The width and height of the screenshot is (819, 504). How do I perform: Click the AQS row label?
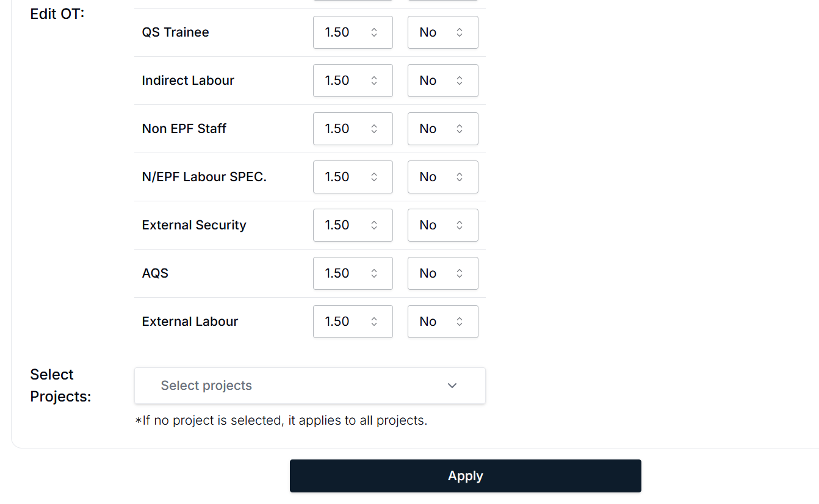[x=155, y=273]
